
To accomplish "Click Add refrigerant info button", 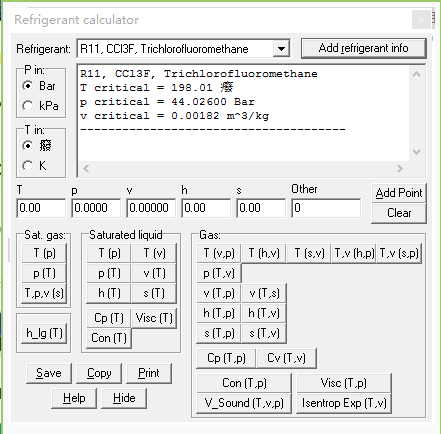I will (363, 48).
